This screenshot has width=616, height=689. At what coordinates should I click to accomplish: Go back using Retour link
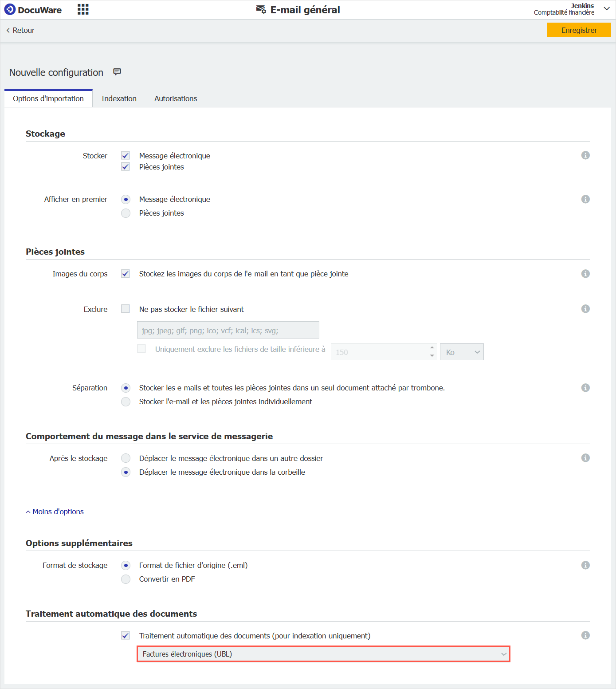coord(20,30)
